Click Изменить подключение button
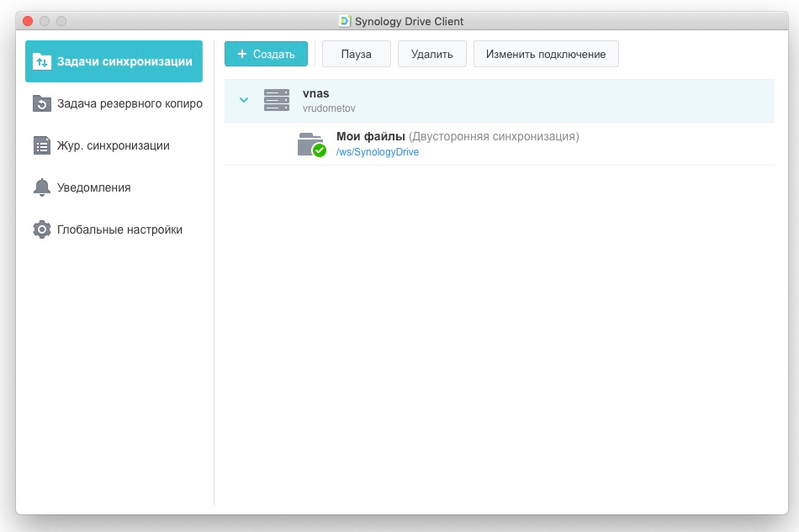Screen dimensions: 799x532 546,54
